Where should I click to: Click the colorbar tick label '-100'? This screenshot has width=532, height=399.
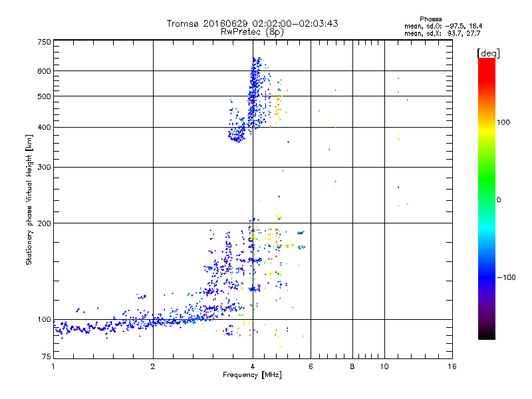pyautogui.click(x=507, y=277)
